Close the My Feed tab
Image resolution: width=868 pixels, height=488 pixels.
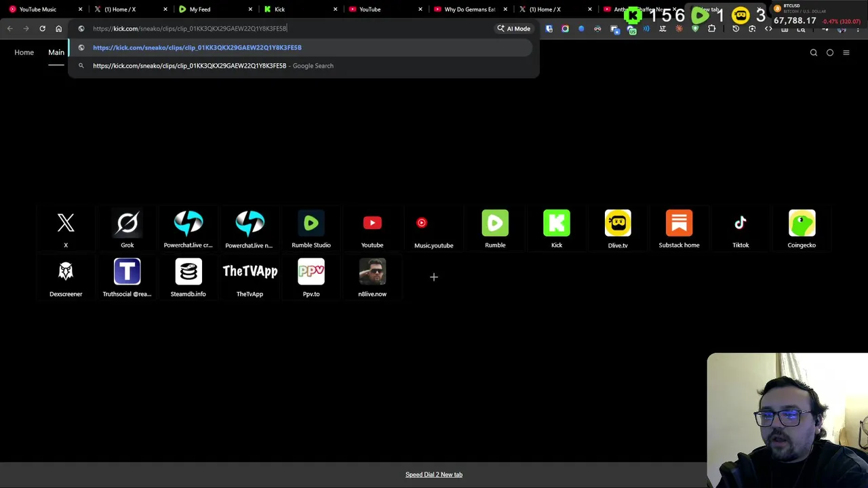250,9
